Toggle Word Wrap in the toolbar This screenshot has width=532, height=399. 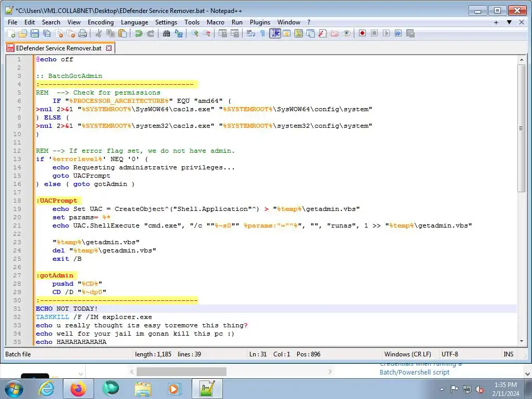pyautogui.click(x=251, y=33)
